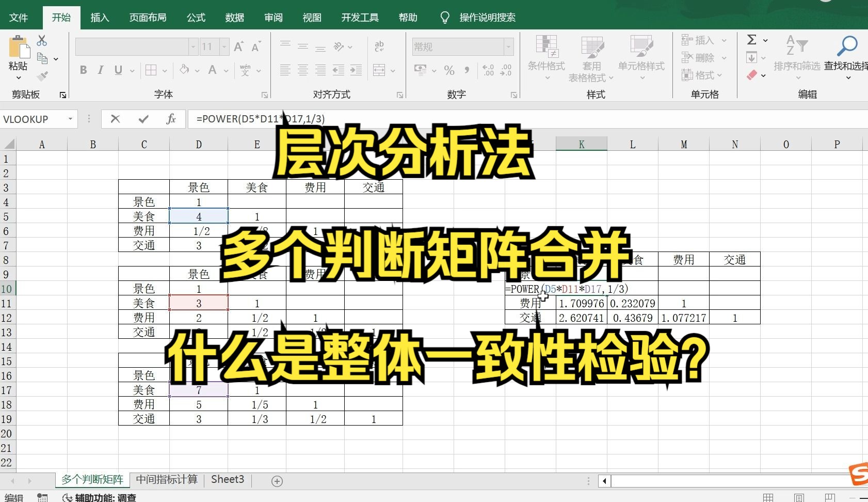Click the text Orientation icon
Screen dimensions: 868x502
(x=339, y=46)
